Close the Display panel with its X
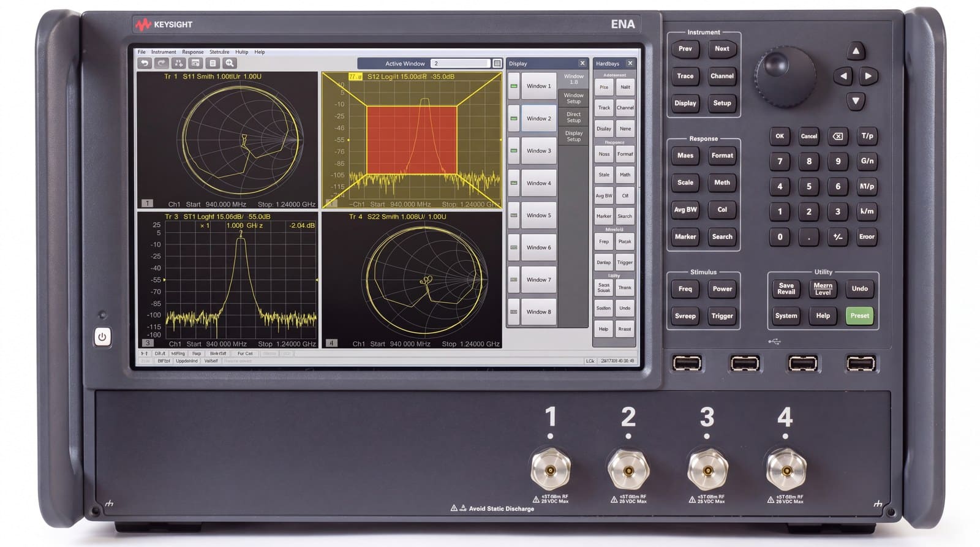Screen dimensions: 980x547 click(582, 63)
